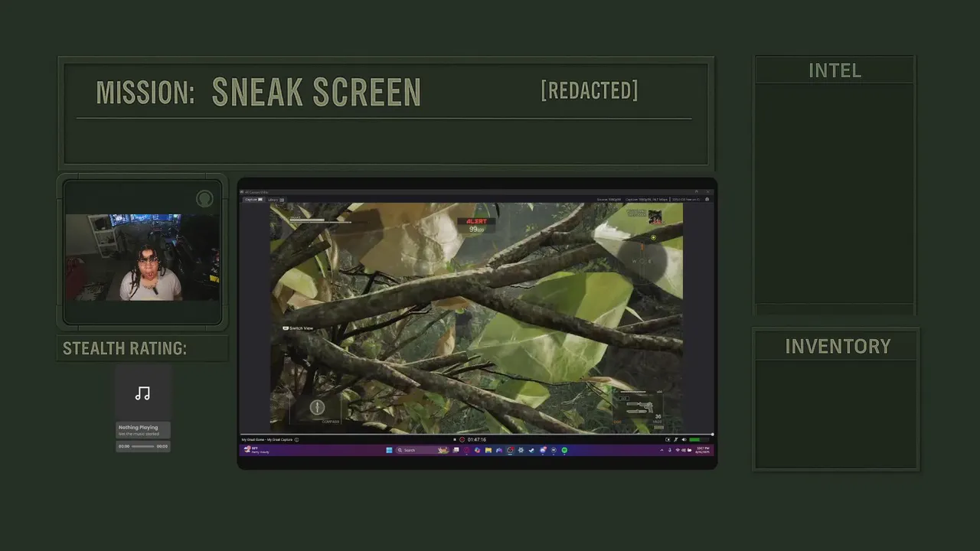The image size is (980, 551).
Task: Click the red ALERT indicator
Action: coord(476,221)
